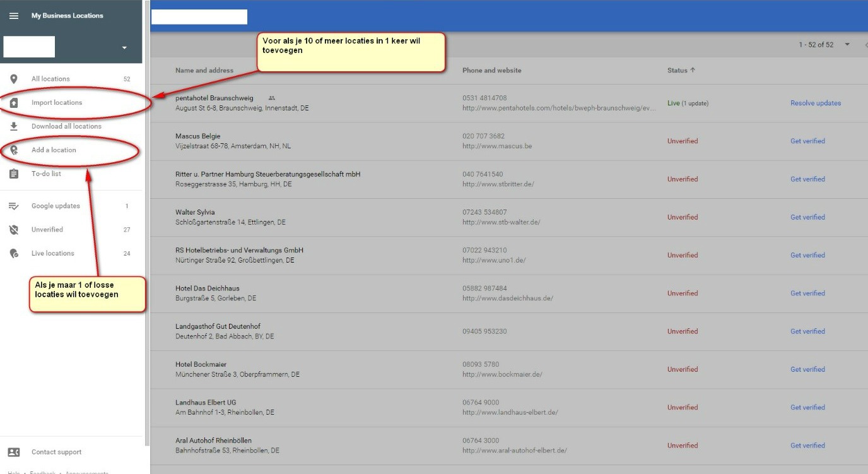Filter by Live locations
This screenshot has height=474, width=868.
point(52,253)
